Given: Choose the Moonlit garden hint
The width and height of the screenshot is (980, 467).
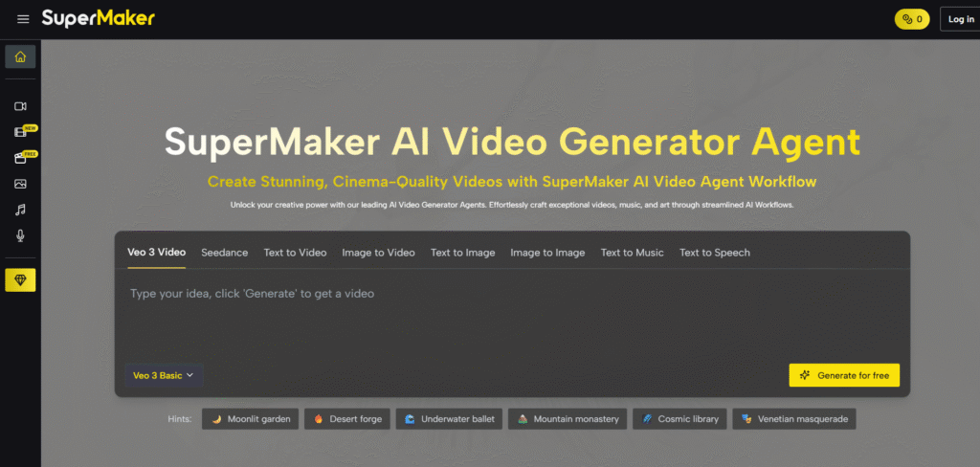Looking at the screenshot, I should click(251, 419).
